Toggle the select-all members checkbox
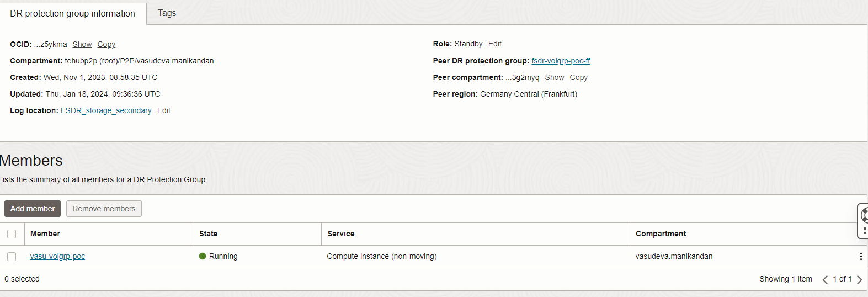The height and width of the screenshot is (297, 868). [12, 234]
